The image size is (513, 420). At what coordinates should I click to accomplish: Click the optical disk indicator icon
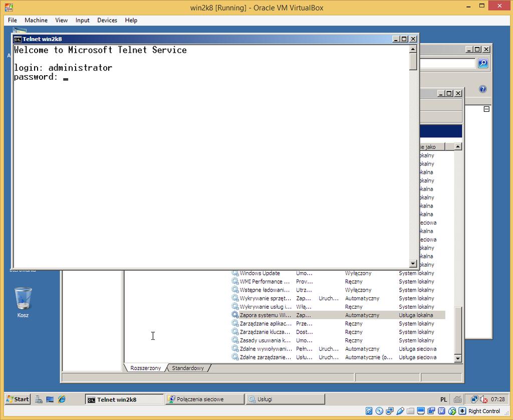379,411
